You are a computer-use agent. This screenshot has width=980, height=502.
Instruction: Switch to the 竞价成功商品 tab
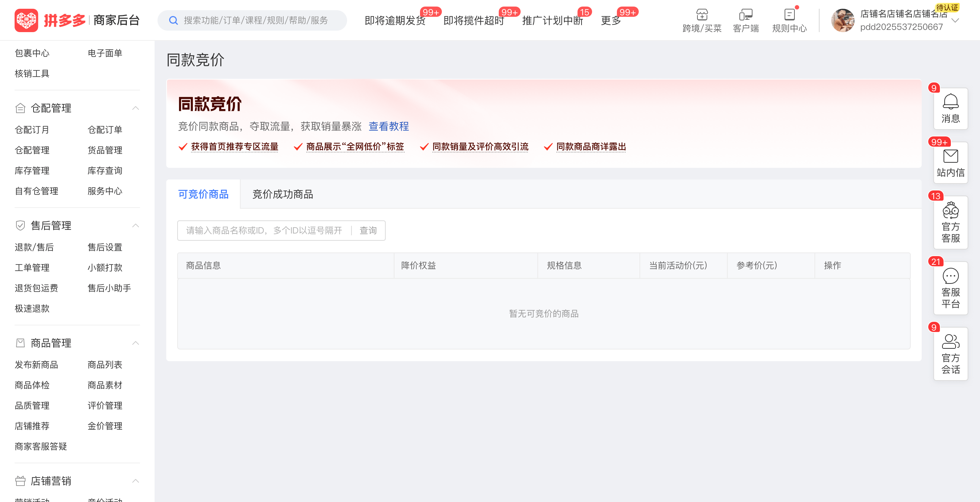point(282,194)
